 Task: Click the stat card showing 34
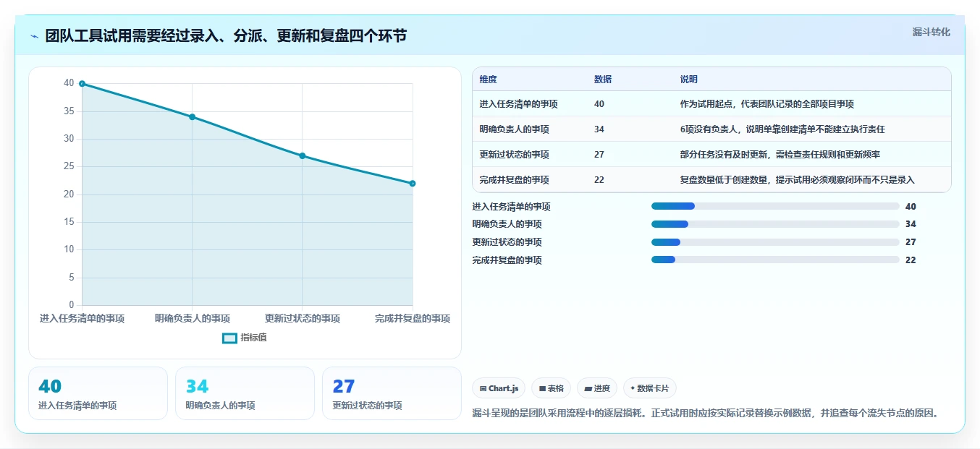pos(245,393)
